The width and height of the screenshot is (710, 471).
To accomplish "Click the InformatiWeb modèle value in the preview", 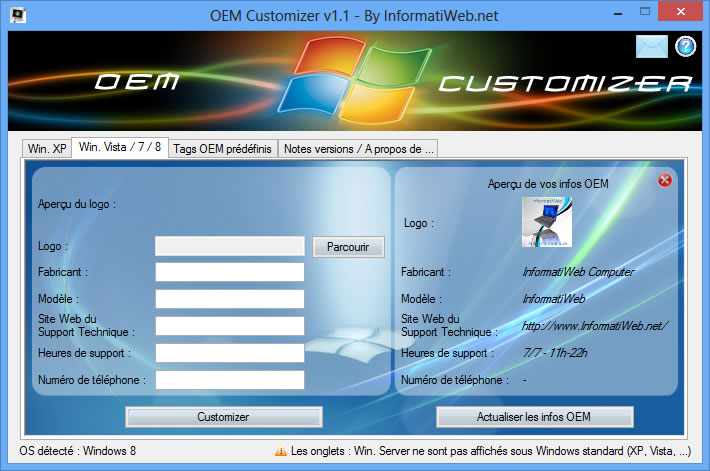I will click(553, 299).
